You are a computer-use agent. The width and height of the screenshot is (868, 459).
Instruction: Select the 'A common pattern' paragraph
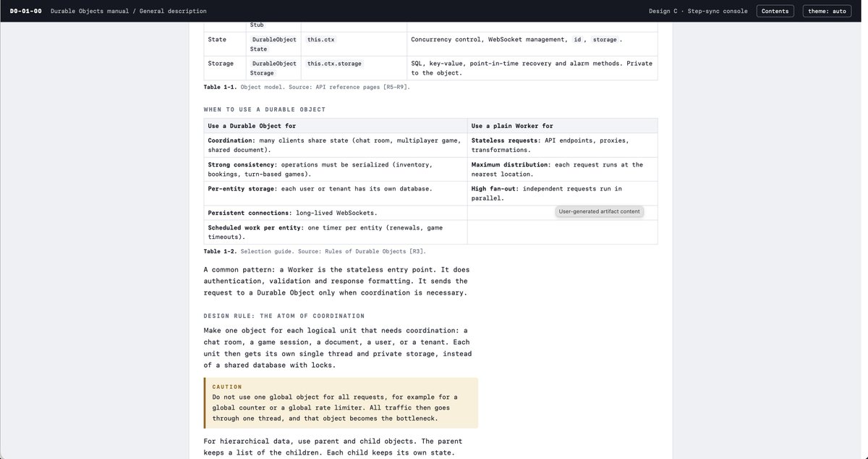pos(336,281)
